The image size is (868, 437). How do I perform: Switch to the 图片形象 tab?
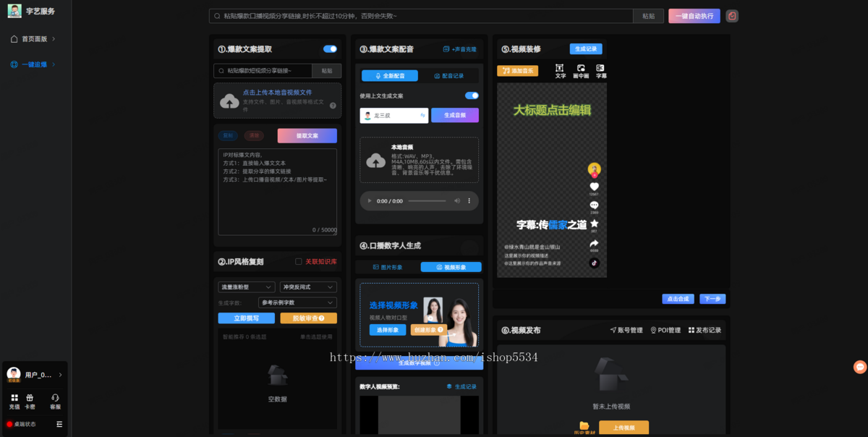(x=388, y=267)
